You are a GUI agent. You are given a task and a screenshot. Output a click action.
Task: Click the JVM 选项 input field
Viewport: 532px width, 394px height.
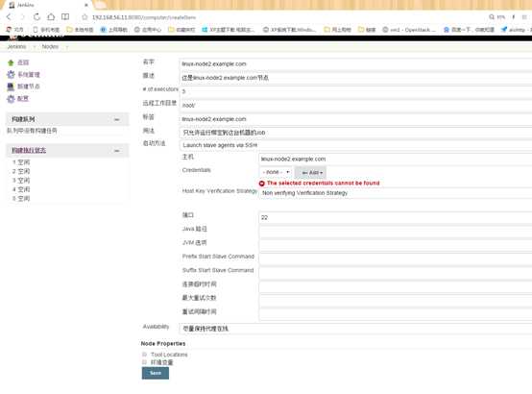[396, 245]
